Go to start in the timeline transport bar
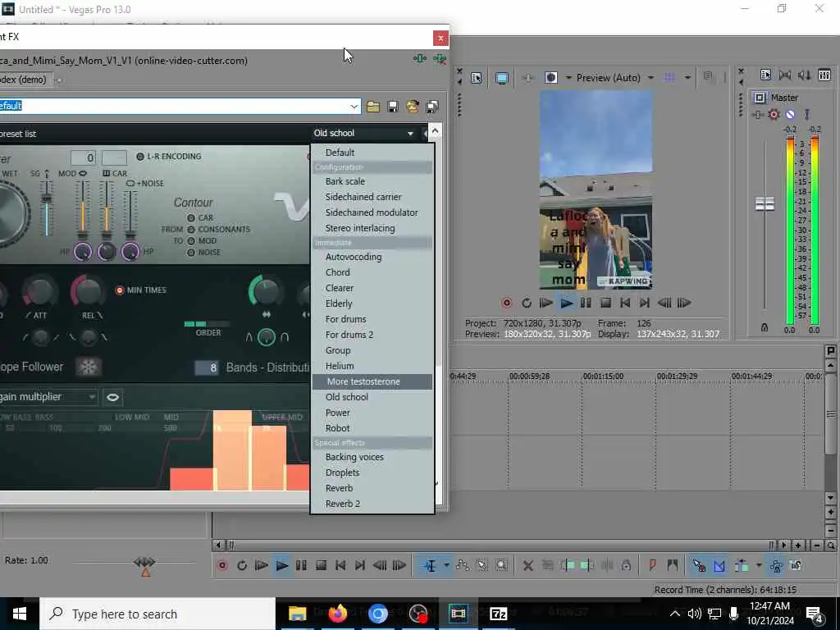840x630 pixels. tap(340, 565)
